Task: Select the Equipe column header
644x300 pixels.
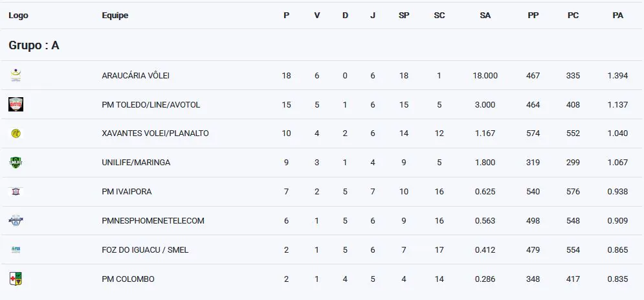Action: pyautogui.click(x=115, y=16)
